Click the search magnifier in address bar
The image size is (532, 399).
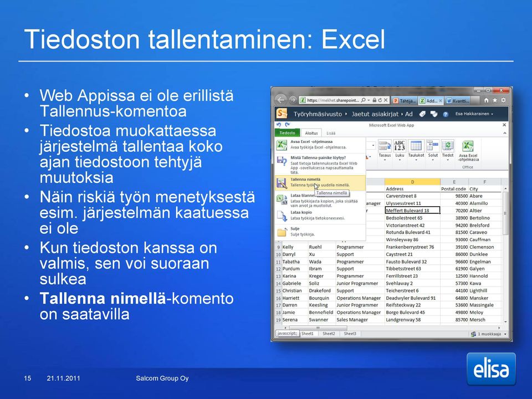[363, 100]
